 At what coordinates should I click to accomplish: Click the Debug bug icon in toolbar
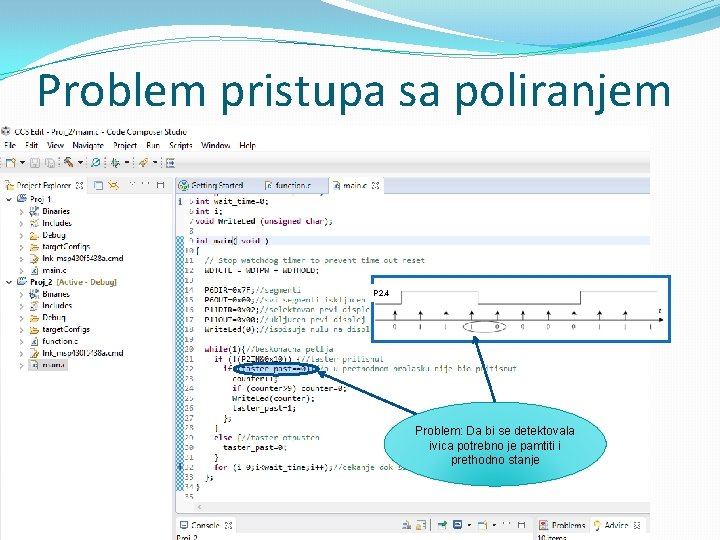point(115,163)
